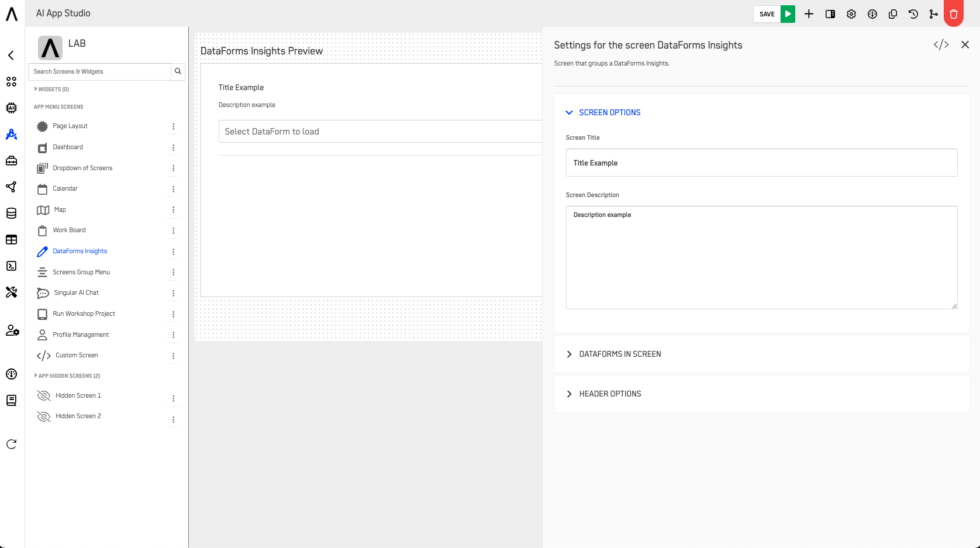Open options menu for Map screen
Viewport: 980px width, 548px height.
173,210
